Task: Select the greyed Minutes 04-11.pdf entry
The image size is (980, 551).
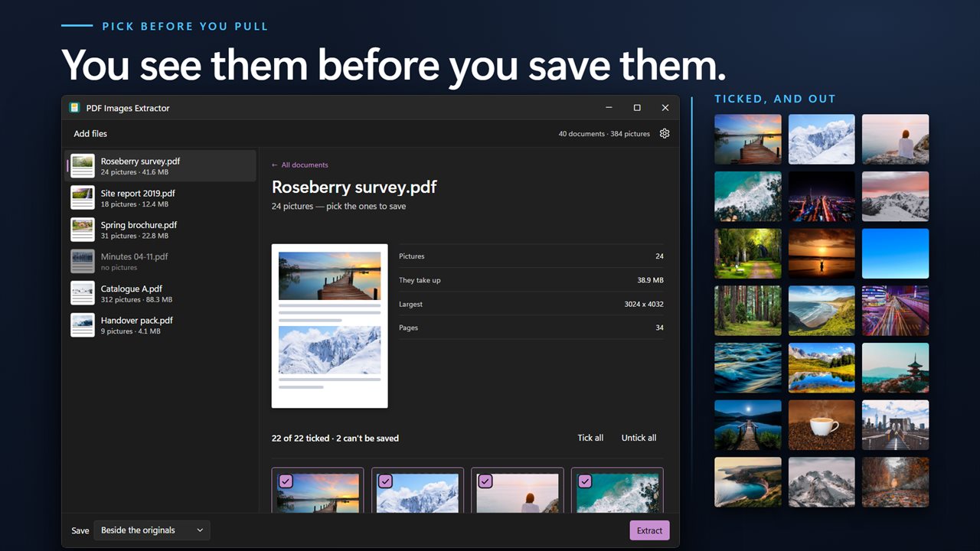Action: 159,261
